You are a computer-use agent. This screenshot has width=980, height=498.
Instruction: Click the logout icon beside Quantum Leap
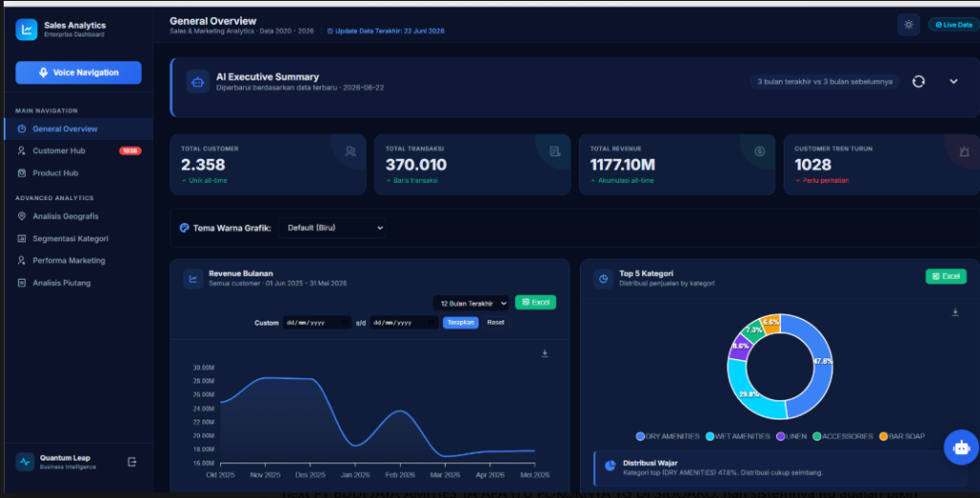tap(132, 462)
